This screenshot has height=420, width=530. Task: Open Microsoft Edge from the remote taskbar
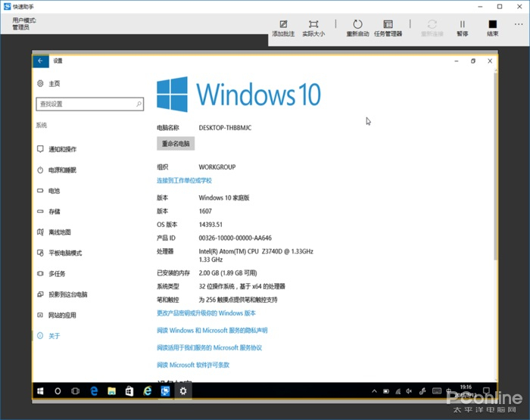(x=95, y=390)
